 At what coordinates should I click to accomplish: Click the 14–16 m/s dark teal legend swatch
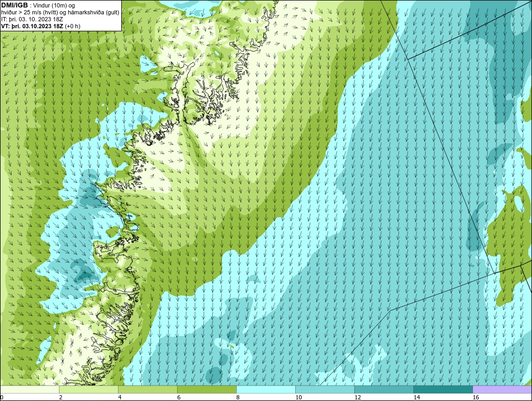443,389
